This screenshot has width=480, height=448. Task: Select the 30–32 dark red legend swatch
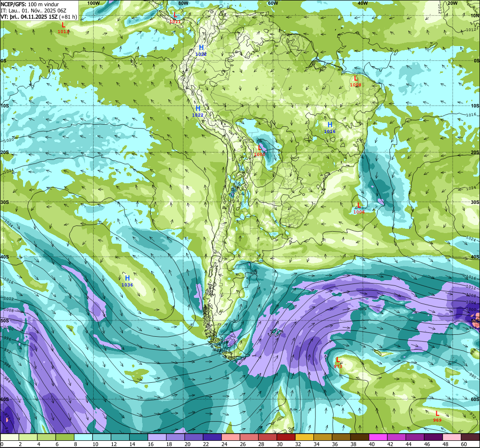(286, 437)
